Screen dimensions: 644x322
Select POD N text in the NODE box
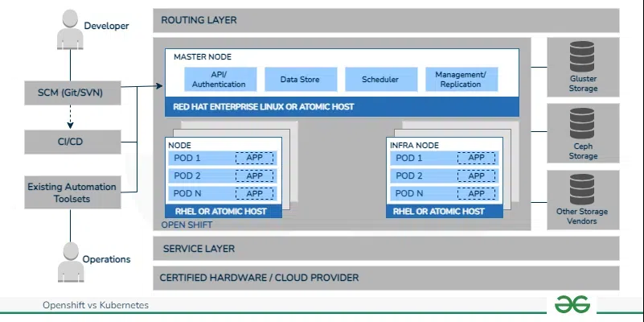(187, 193)
